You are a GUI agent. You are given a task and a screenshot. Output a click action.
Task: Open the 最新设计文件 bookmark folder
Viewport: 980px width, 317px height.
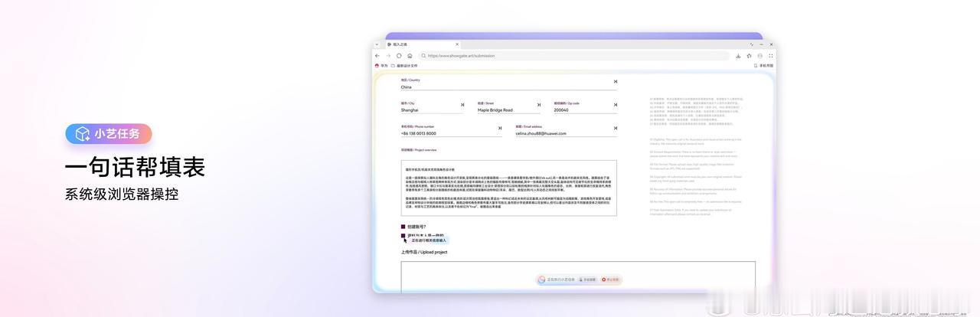(404, 66)
